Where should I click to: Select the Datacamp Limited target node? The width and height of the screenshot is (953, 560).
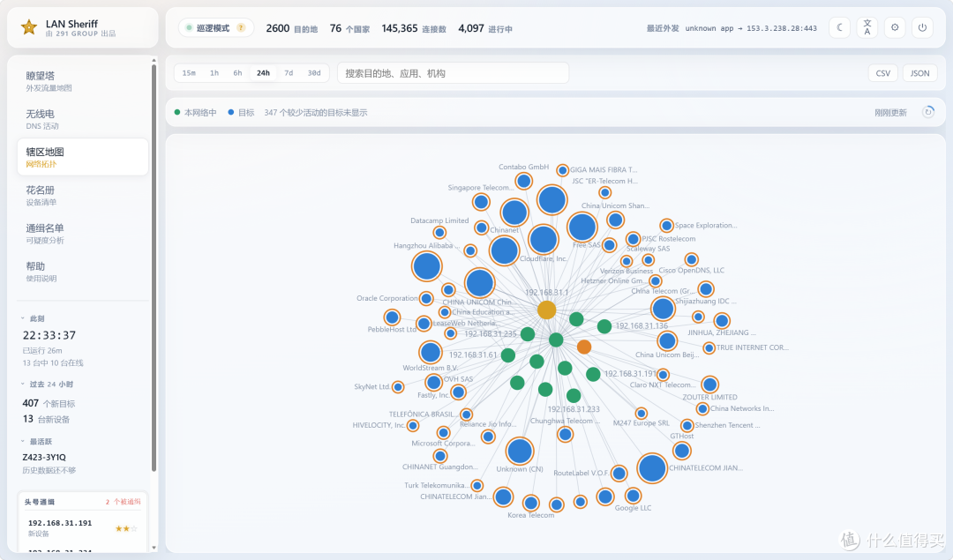point(439,233)
